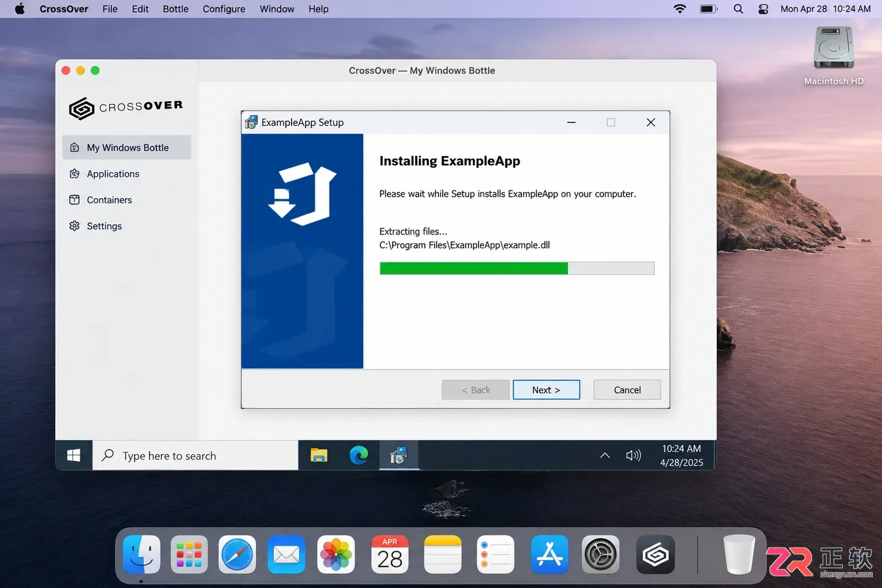Open the Configure menu
The width and height of the screenshot is (882, 588).
point(224,9)
